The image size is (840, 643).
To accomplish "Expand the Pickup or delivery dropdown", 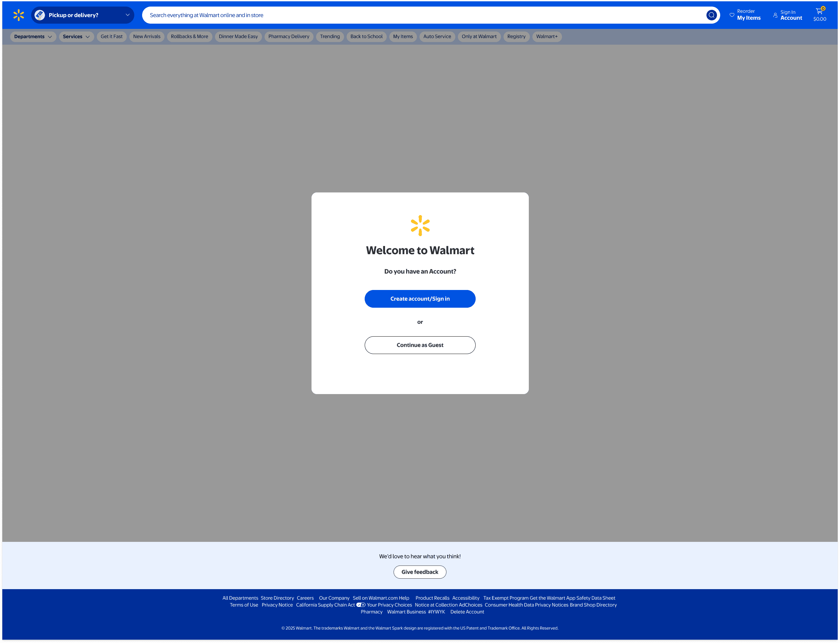I will pyautogui.click(x=127, y=15).
